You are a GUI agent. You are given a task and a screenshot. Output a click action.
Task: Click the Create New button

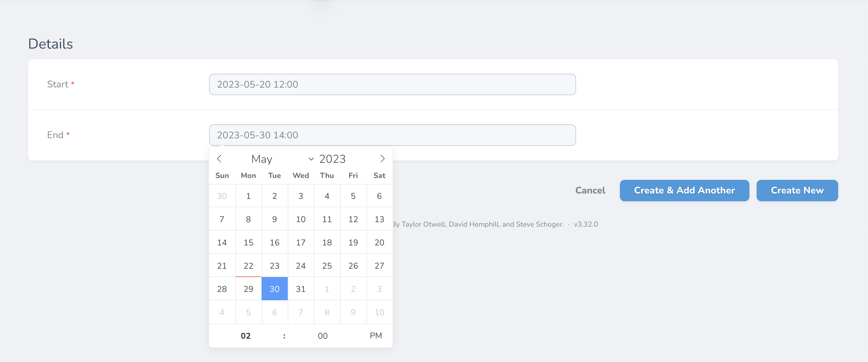pyautogui.click(x=797, y=190)
